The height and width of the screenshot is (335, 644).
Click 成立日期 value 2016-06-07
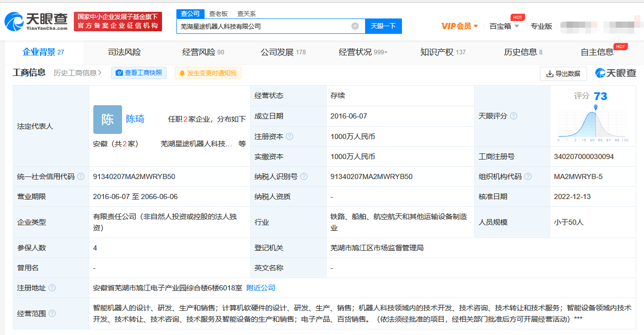click(x=349, y=116)
